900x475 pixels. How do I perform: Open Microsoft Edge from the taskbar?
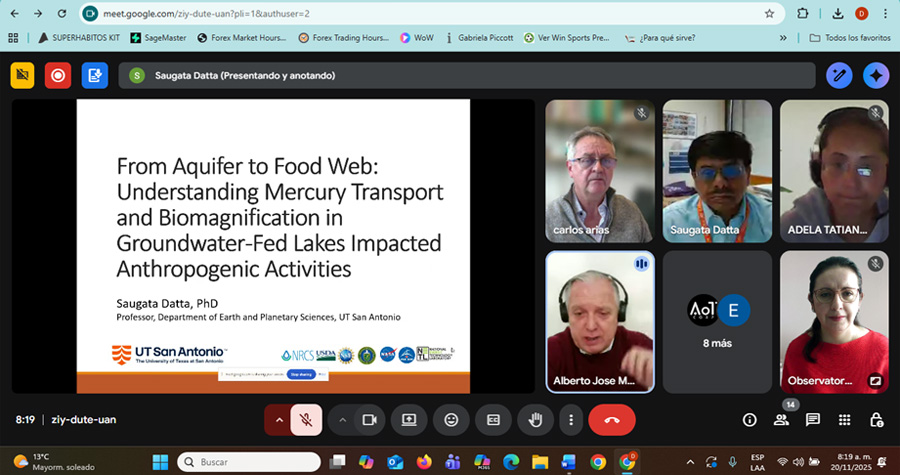pos(511,462)
